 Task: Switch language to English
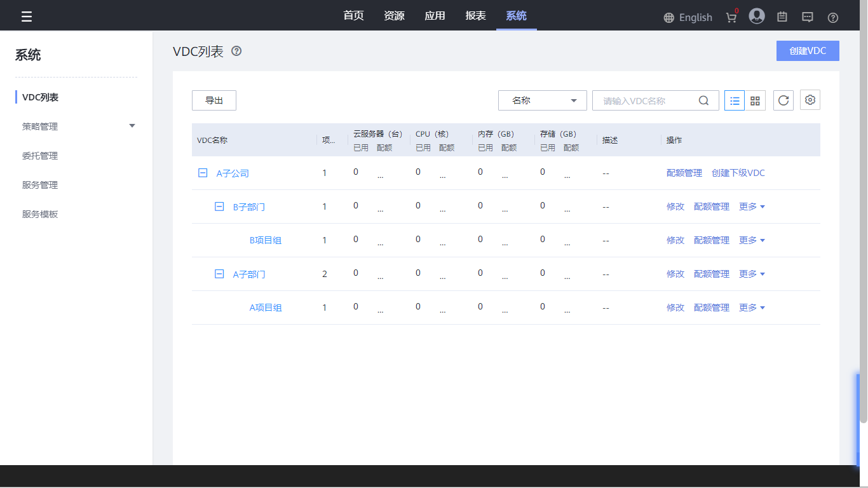click(688, 17)
